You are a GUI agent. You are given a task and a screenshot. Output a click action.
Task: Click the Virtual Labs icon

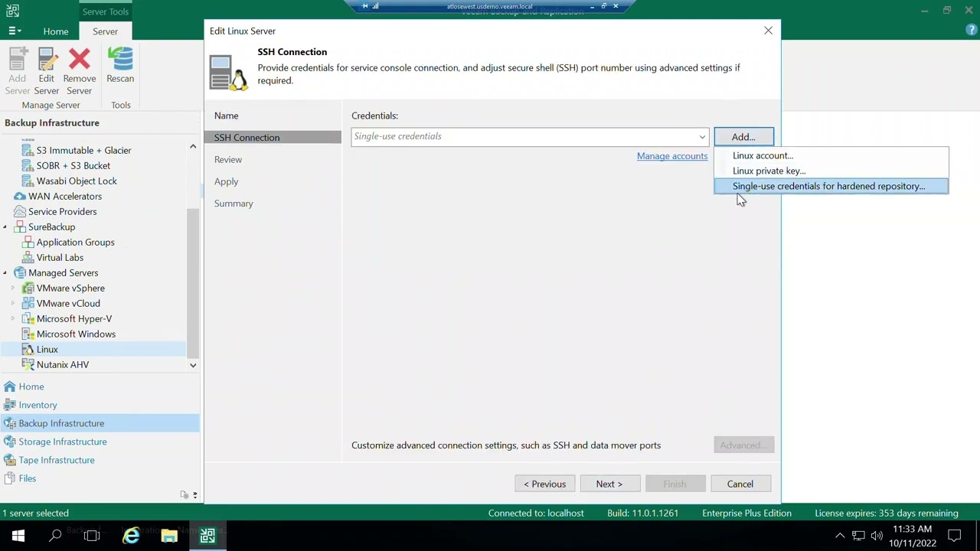tap(28, 257)
